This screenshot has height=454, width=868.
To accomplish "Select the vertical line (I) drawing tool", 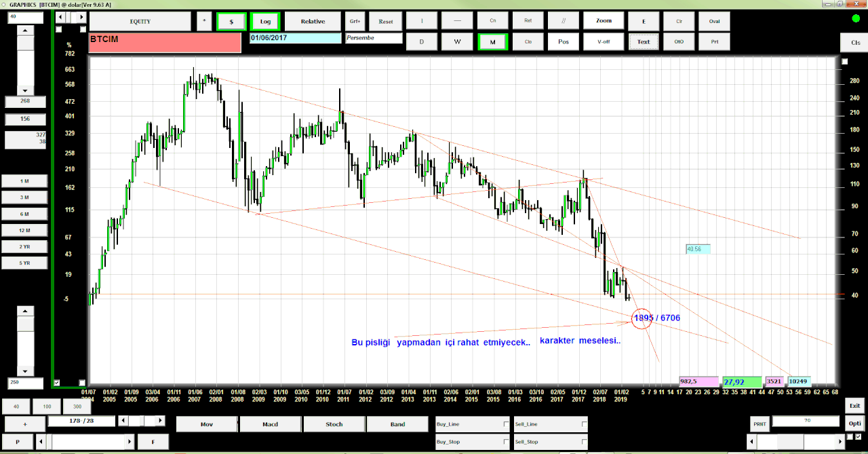I will click(x=421, y=21).
